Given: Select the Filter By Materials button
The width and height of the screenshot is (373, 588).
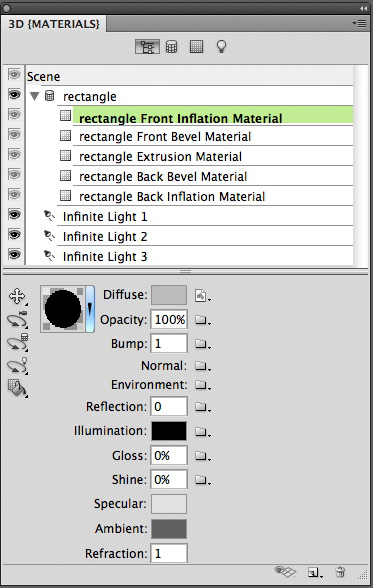Looking at the screenshot, I should (196, 47).
